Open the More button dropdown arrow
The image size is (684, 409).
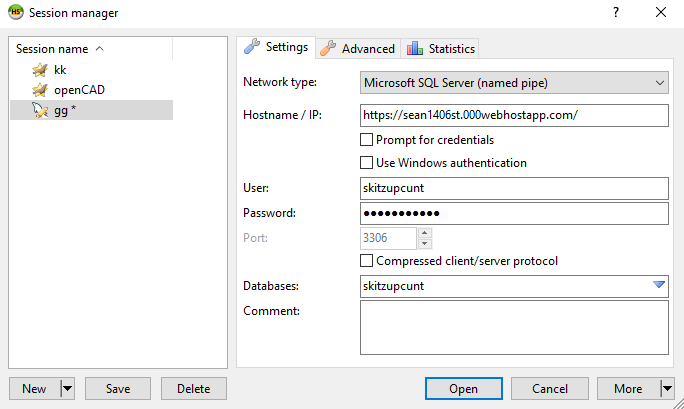point(667,389)
